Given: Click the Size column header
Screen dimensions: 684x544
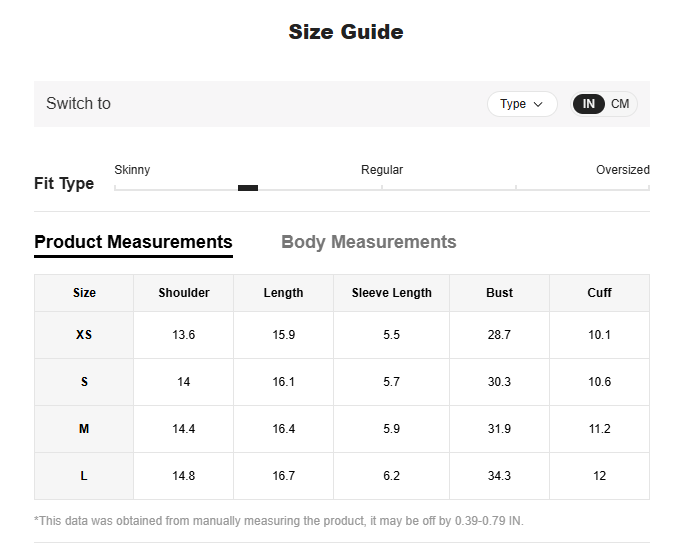Looking at the screenshot, I should 84,293.
